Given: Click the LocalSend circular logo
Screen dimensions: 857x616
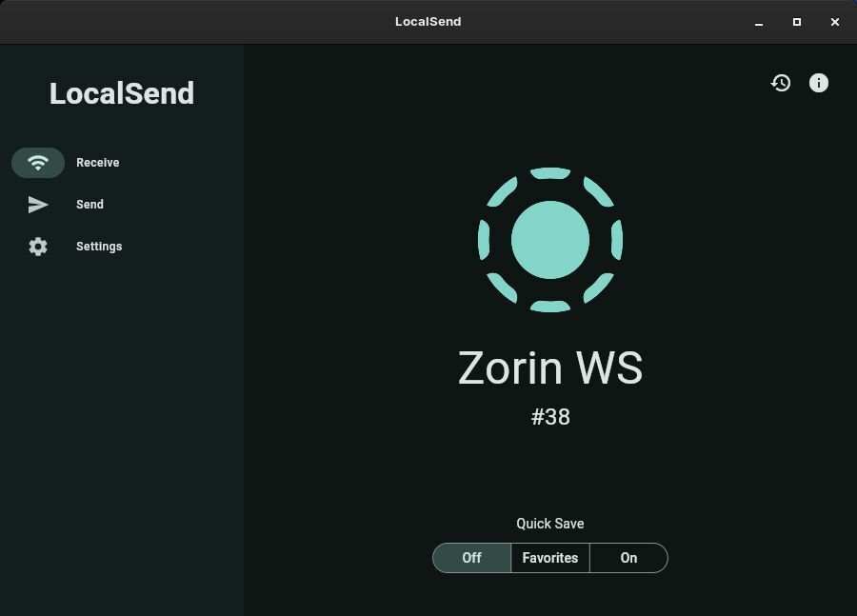Looking at the screenshot, I should pos(549,240).
